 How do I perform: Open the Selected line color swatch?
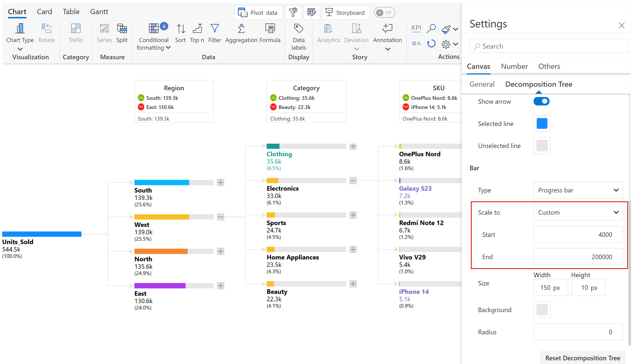click(542, 124)
